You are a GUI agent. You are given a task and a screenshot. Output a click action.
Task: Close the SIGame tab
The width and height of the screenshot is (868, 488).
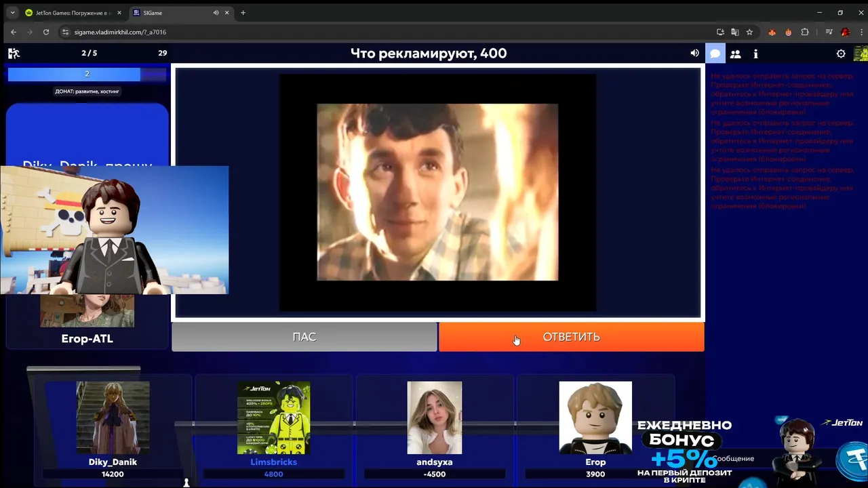[226, 12]
